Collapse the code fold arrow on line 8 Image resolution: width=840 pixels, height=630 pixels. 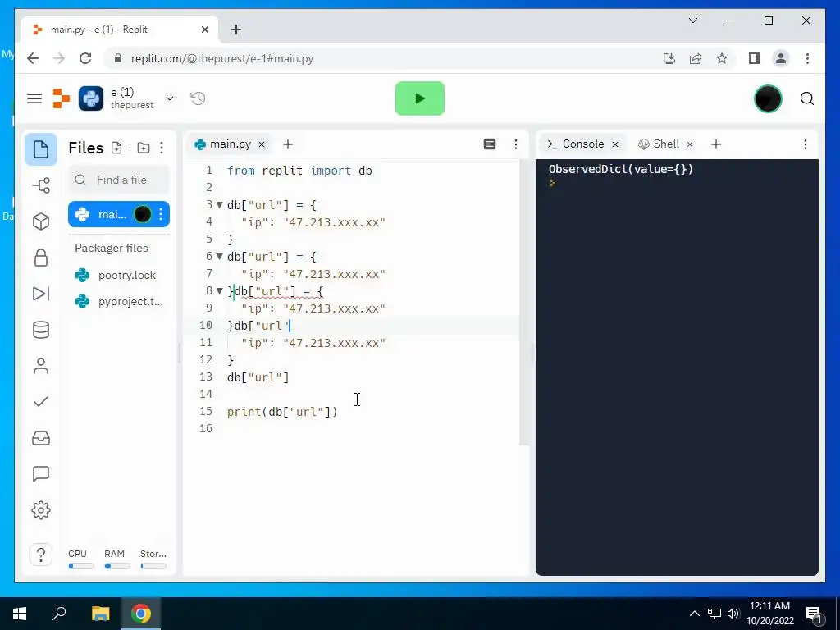219,291
